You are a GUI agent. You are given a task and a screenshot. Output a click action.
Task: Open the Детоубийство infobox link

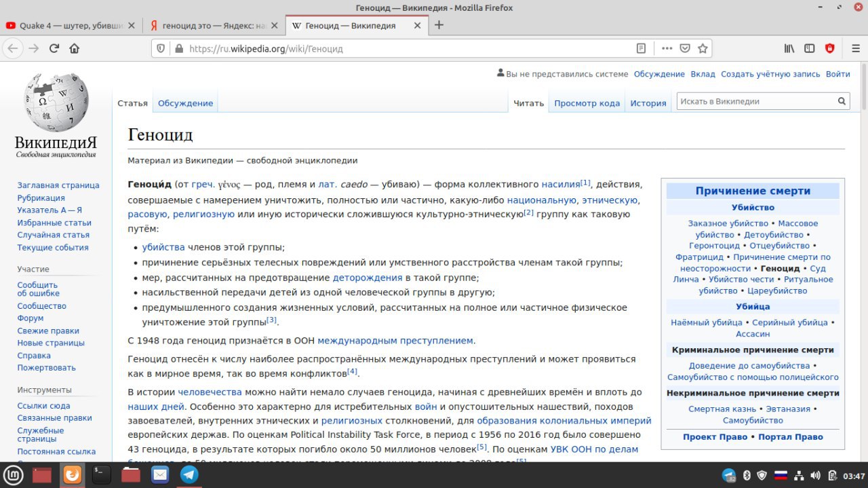coord(774,235)
